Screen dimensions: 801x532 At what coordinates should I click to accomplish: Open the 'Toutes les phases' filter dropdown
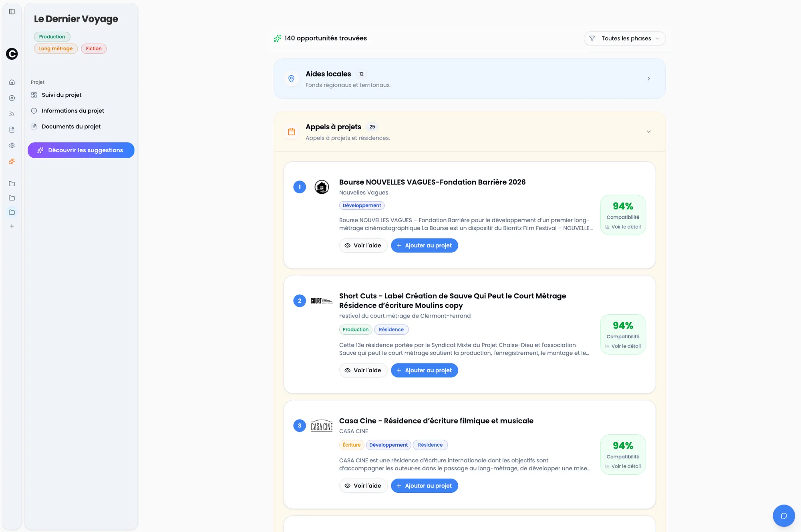point(624,38)
